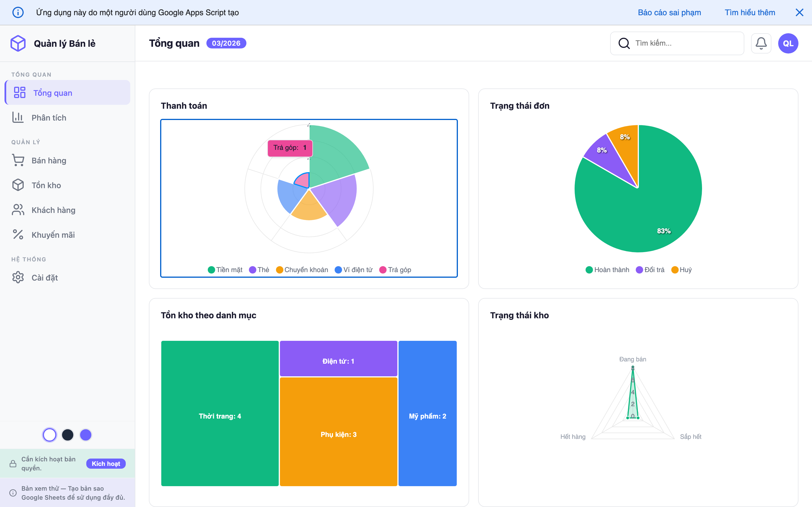This screenshot has height=507, width=812.
Task: Open the shopping cart icon for Bán hàng
Action: [x=18, y=160]
